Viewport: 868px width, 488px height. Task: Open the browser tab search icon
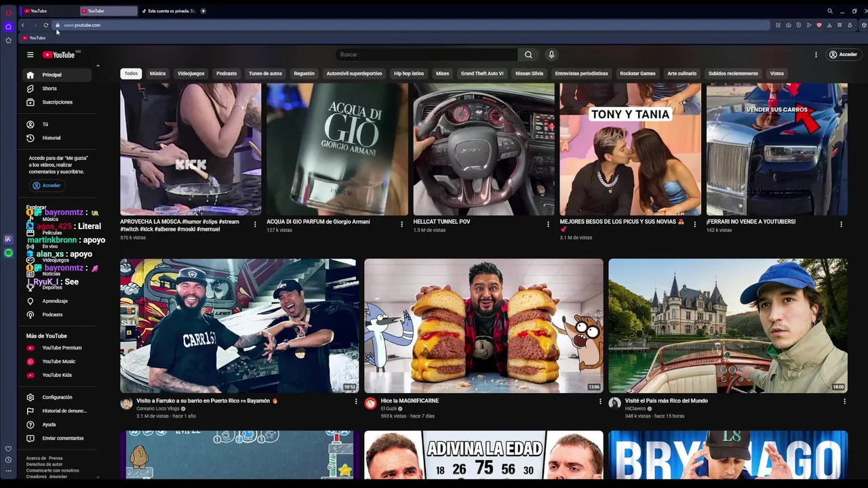click(829, 11)
